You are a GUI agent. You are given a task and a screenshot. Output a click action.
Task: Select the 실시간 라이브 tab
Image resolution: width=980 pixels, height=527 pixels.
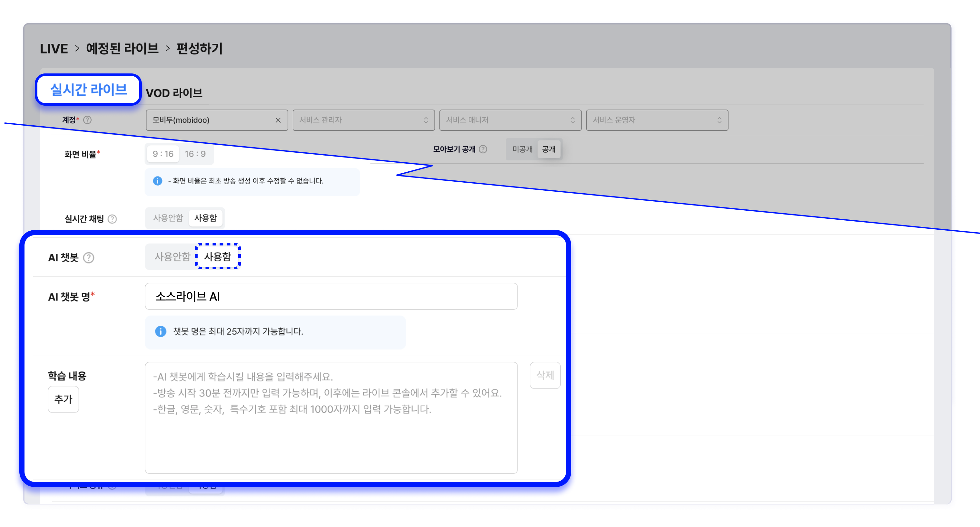(89, 90)
